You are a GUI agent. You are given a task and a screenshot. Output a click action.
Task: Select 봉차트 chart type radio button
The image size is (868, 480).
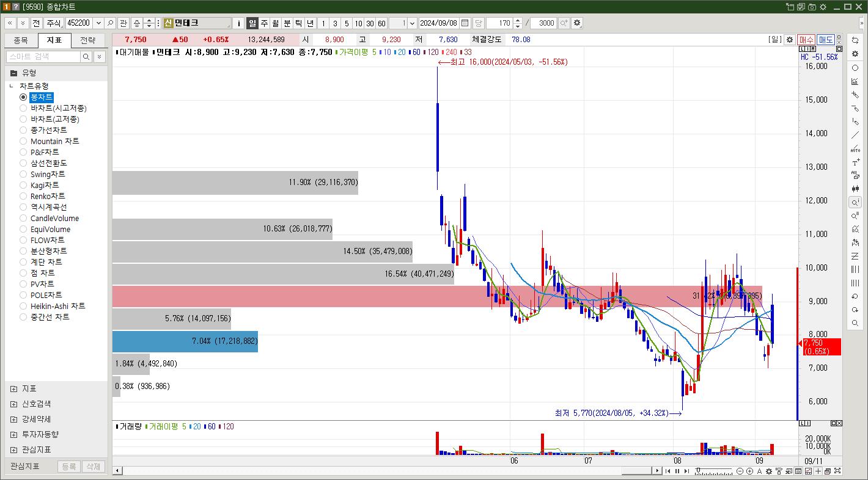coord(23,97)
